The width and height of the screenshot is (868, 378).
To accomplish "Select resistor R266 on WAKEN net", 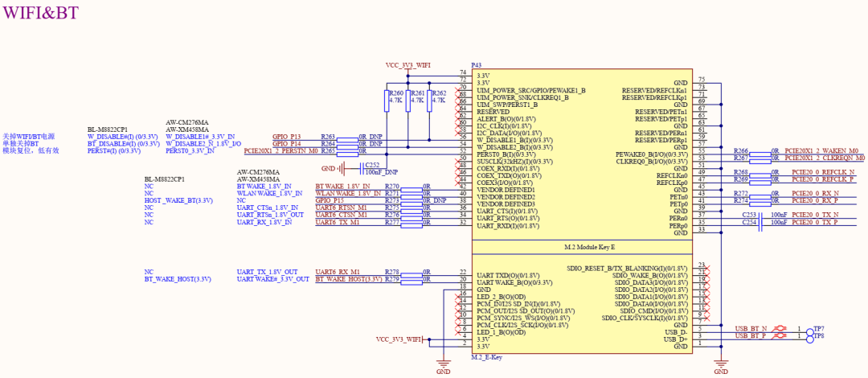I will [x=760, y=154].
